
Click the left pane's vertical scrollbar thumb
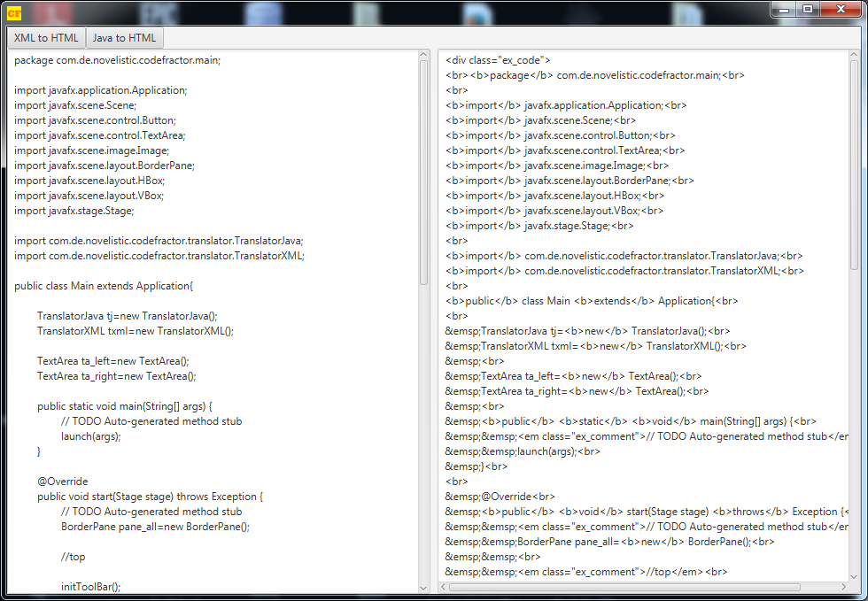coord(424,168)
